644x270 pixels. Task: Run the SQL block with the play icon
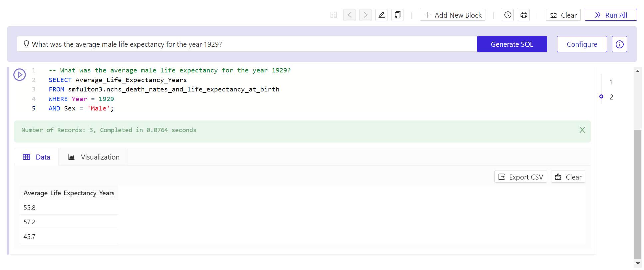[19, 74]
